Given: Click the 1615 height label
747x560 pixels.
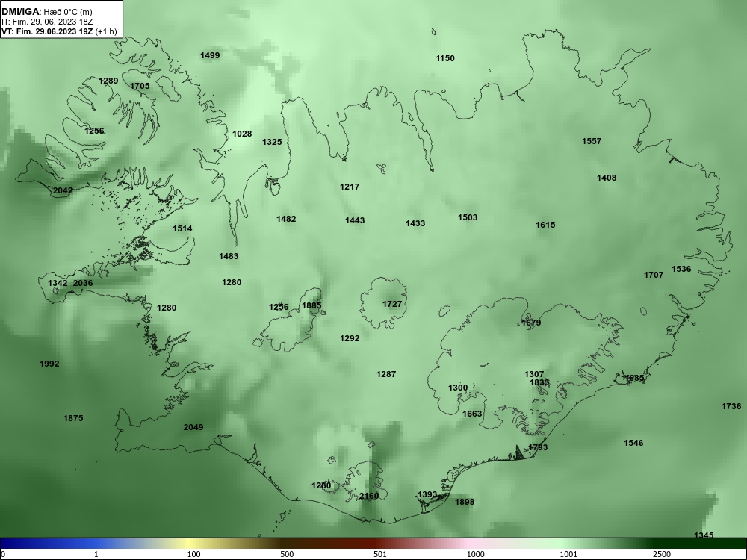Looking at the screenshot, I should pyautogui.click(x=545, y=225).
